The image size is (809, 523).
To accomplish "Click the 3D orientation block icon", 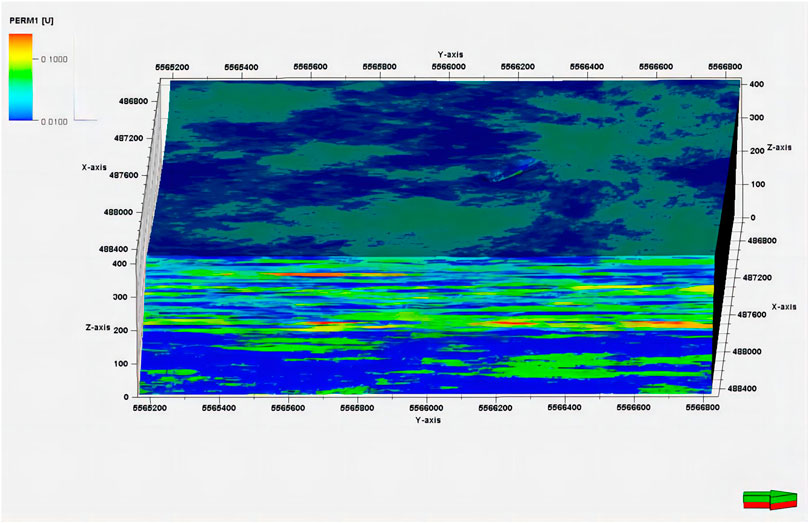I will coord(770,499).
